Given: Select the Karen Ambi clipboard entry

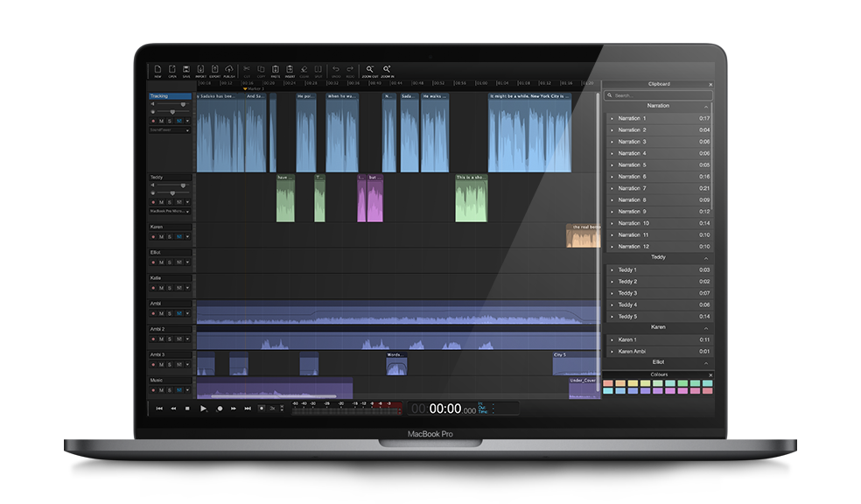Looking at the screenshot, I should (632, 351).
